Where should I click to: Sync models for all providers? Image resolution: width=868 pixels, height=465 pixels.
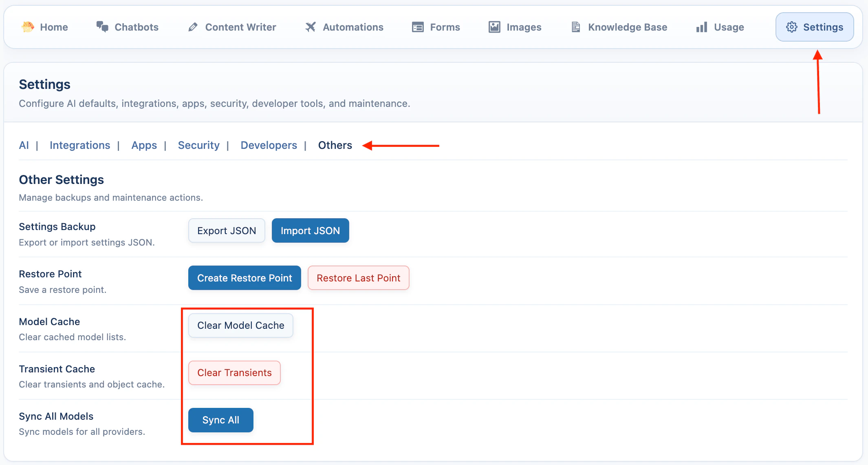220,420
